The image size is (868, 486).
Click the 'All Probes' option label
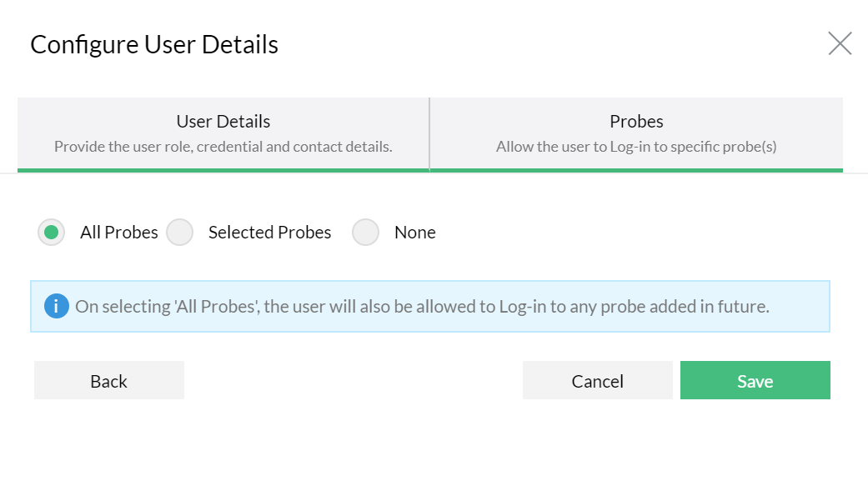(x=119, y=233)
